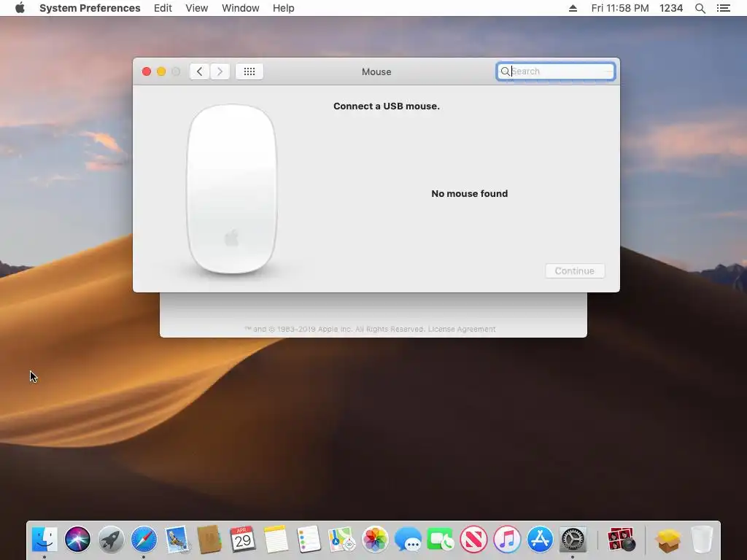Open the View menu
The height and width of the screenshot is (560, 747).
click(x=197, y=8)
